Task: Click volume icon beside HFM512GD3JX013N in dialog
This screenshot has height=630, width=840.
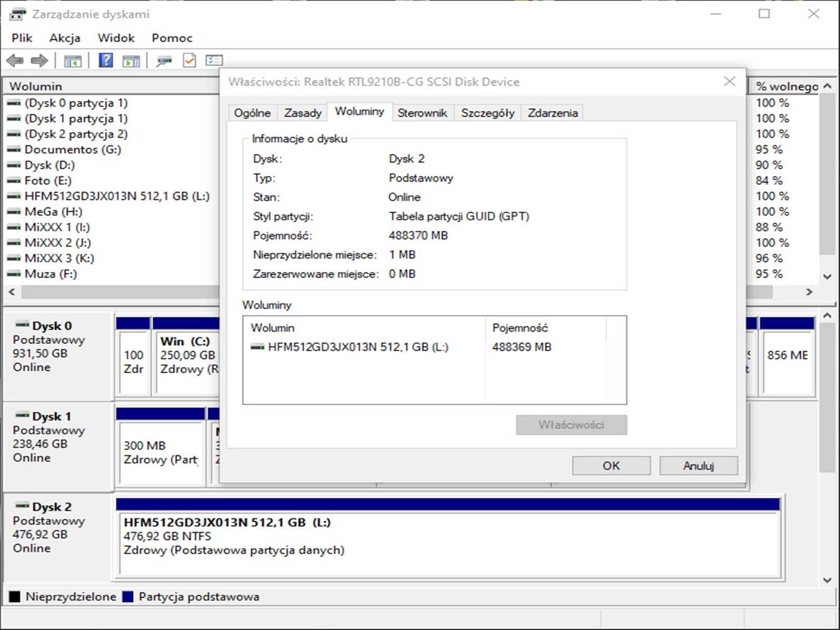Action: coord(257,347)
